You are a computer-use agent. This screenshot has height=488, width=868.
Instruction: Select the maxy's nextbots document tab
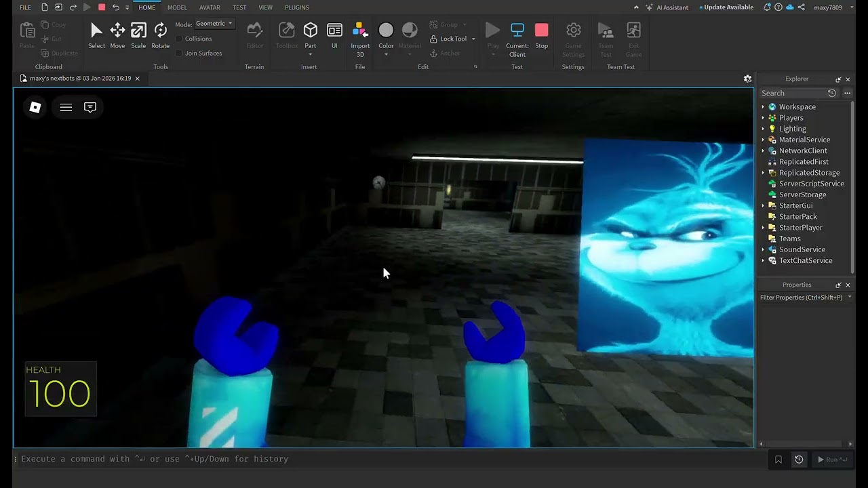pos(80,79)
